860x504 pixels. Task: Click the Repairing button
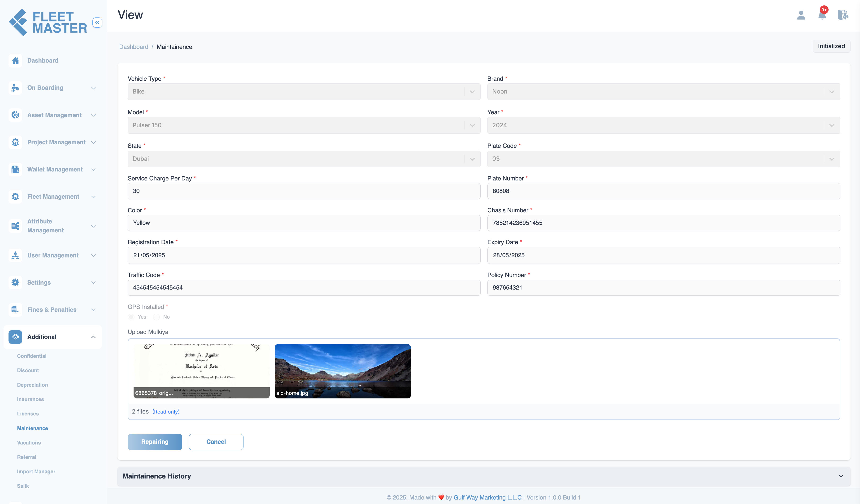[155, 442]
